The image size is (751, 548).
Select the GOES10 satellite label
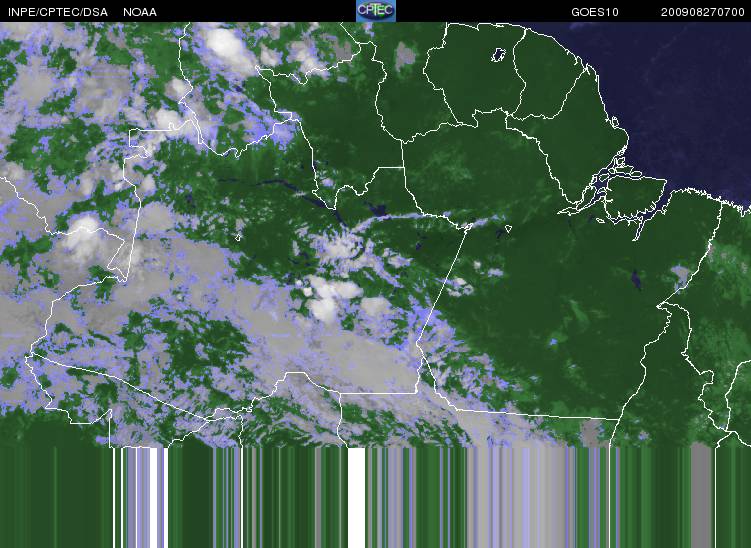(595, 12)
